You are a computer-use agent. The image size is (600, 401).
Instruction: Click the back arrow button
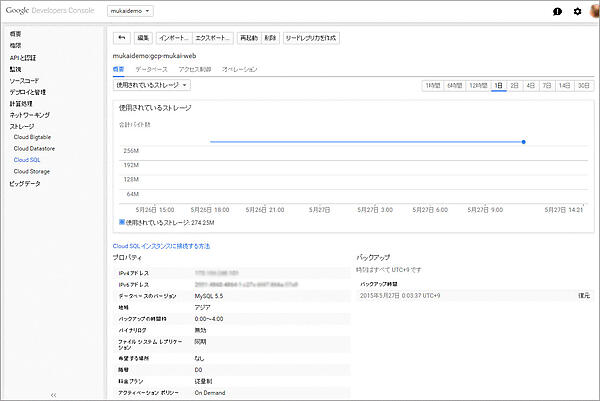(122, 37)
